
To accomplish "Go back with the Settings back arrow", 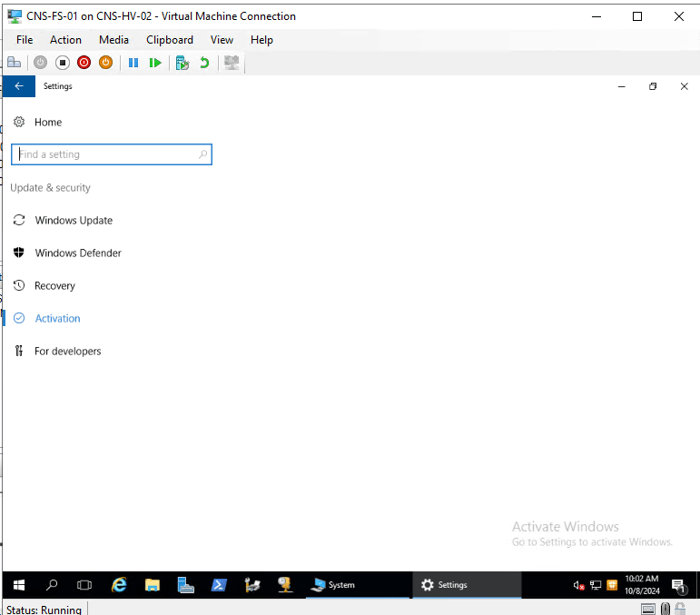I will 19,86.
